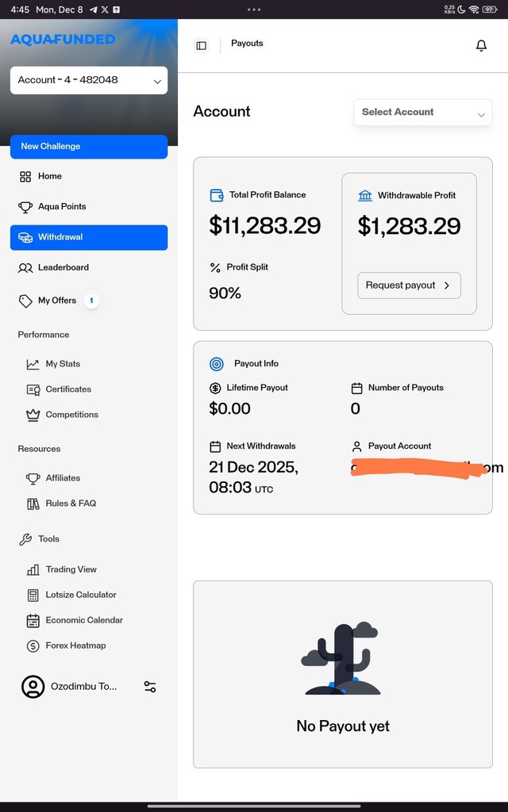Open the Trading View tool link

71,569
